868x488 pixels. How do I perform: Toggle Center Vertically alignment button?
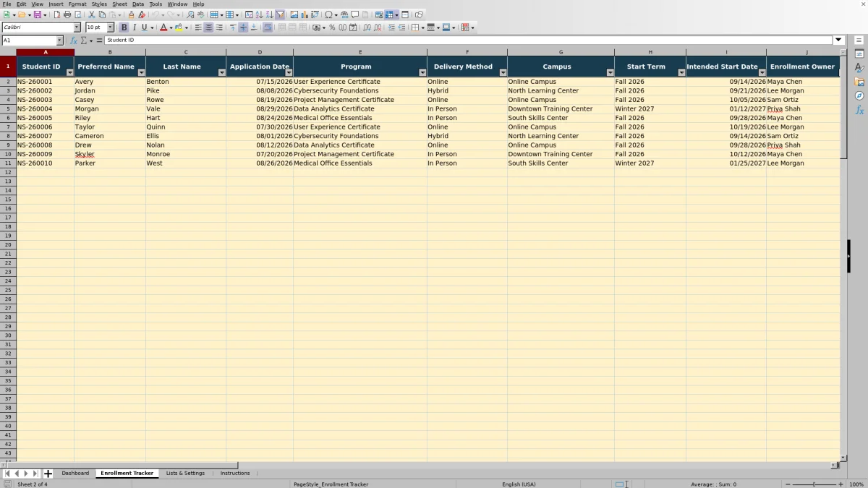coord(243,27)
